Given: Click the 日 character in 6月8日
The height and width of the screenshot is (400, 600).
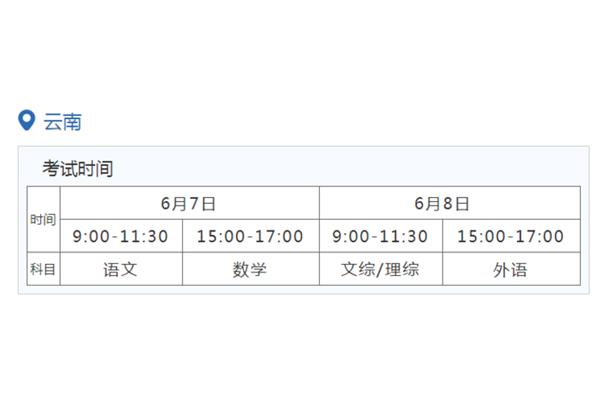Looking at the screenshot, I should click(462, 203).
